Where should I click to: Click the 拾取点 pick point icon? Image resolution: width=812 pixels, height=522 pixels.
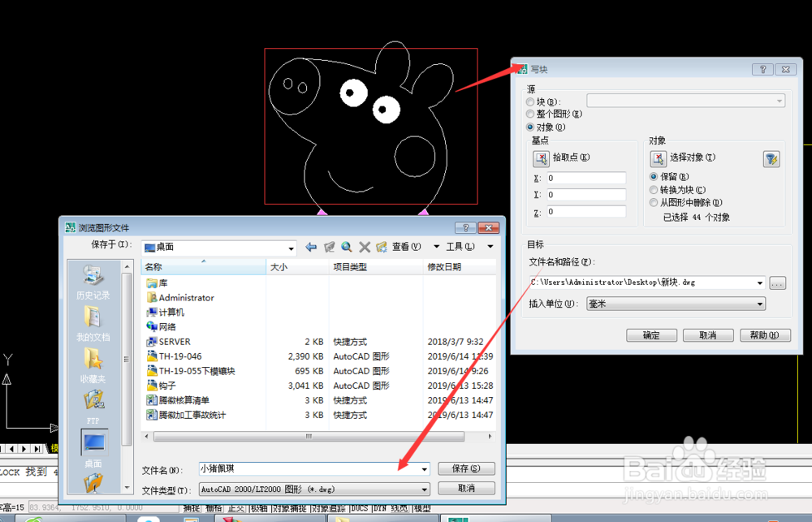(541, 158)
